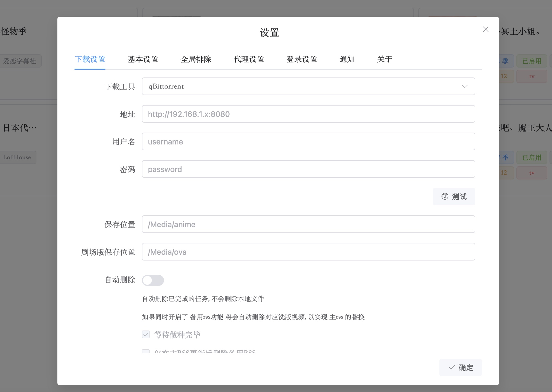Click the 剧场版保存位置 field showing /Media/ova

point(308,252)
